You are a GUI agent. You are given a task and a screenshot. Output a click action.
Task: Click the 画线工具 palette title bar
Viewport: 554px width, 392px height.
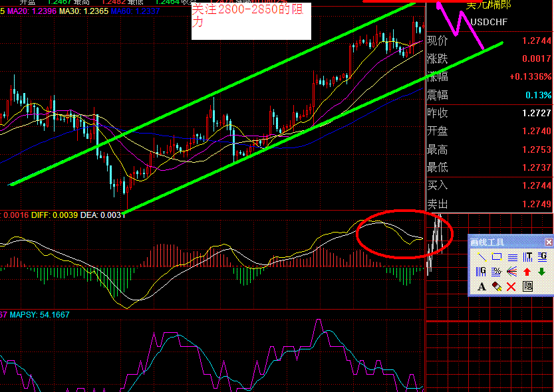pyautogui.click(x=510, y=242)
